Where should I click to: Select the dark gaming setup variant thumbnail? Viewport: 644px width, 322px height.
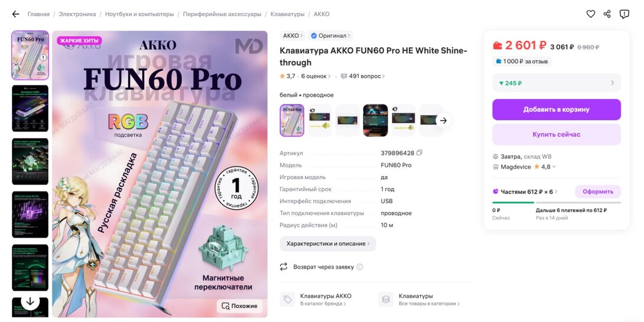[375, 121]
